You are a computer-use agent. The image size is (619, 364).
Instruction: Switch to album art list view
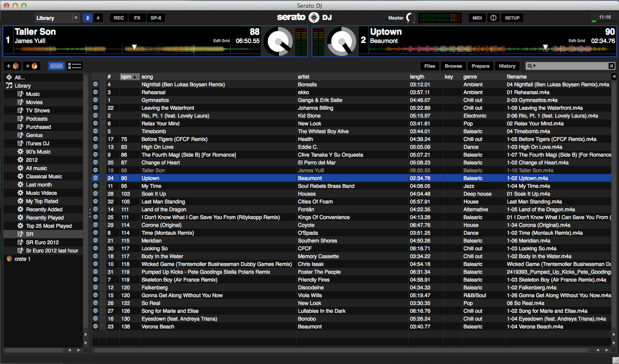[75, 66]
